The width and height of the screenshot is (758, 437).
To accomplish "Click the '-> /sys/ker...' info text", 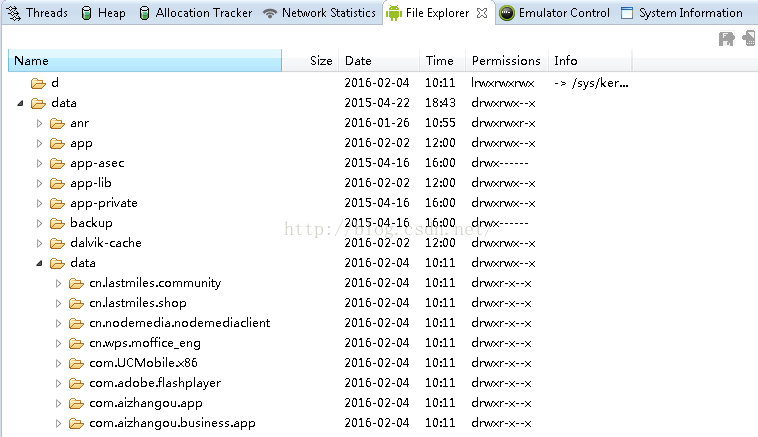I will click(591, 83).
